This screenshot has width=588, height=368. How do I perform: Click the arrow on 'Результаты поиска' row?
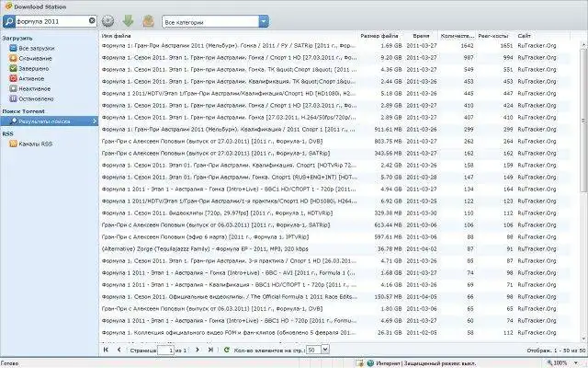(94, 121)
